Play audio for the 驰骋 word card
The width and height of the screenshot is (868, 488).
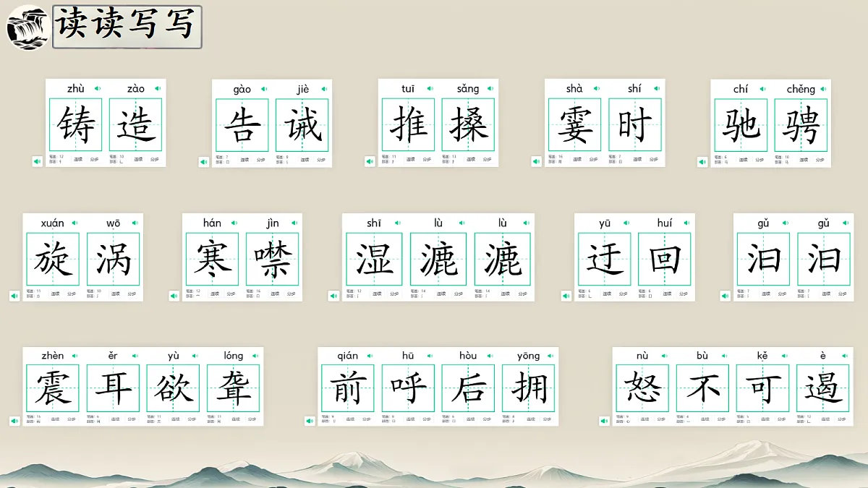point(702,161)
